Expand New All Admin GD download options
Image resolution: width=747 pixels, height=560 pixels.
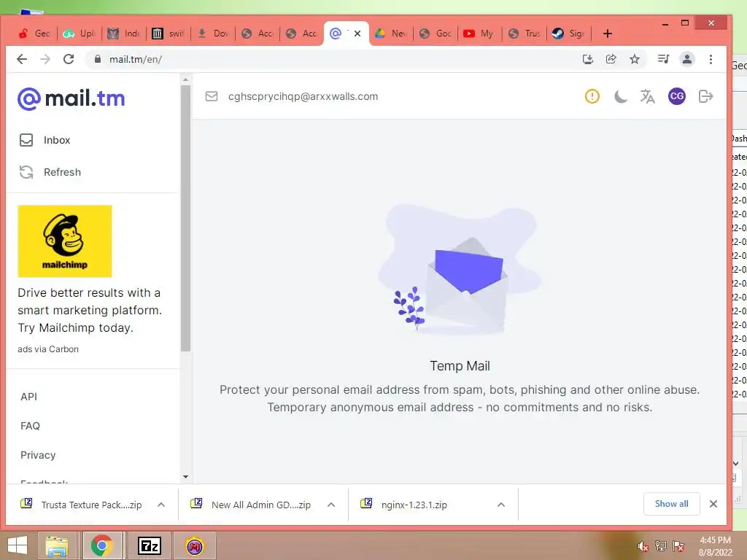click(331, 505)
